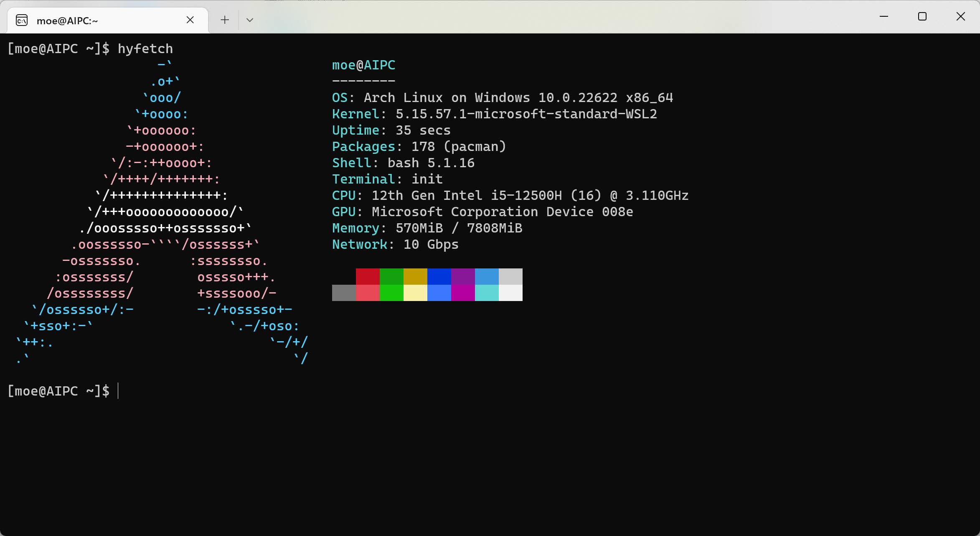Click at the bottom prompt cursor
This screenshot has width=980, height=536.
pyautogui.click(x=119, y=391)
